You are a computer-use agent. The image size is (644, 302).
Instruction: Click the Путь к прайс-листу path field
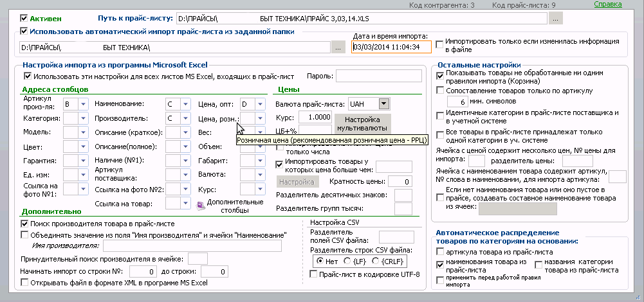362,19
